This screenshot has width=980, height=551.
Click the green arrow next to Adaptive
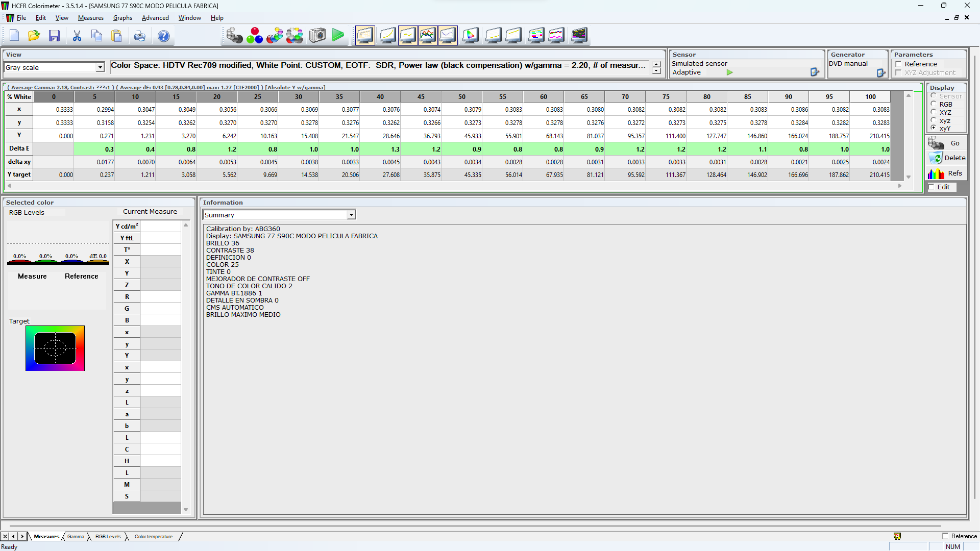[730, 72]
